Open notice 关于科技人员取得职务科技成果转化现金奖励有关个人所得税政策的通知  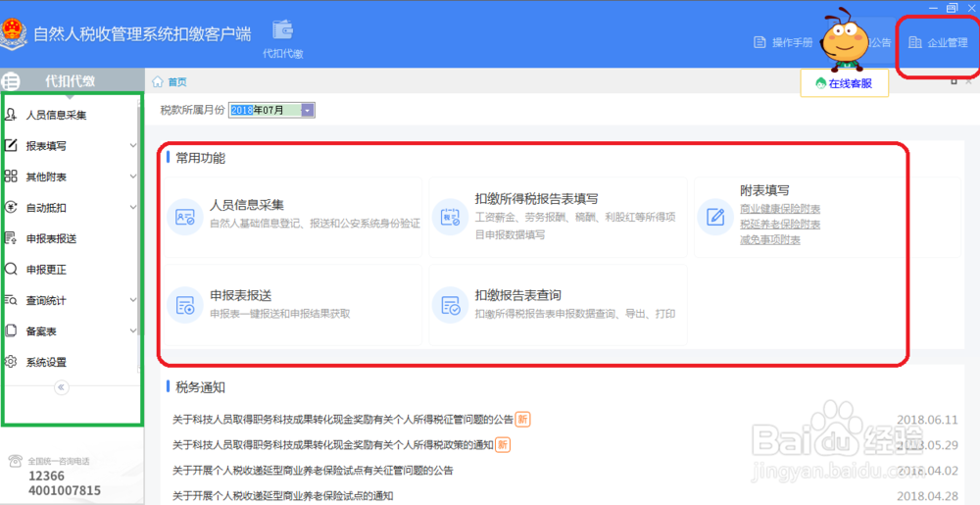332,445
